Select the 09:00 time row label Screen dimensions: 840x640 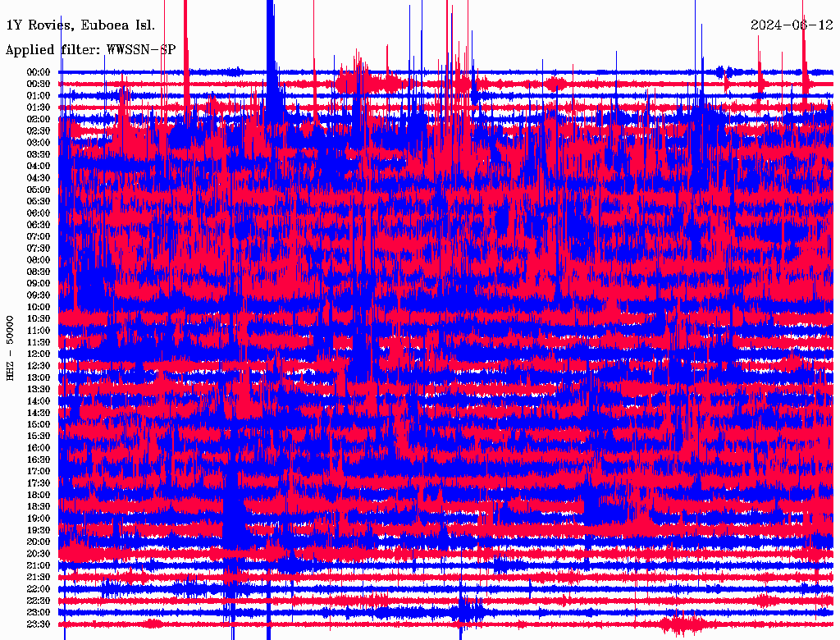(39, 284)
